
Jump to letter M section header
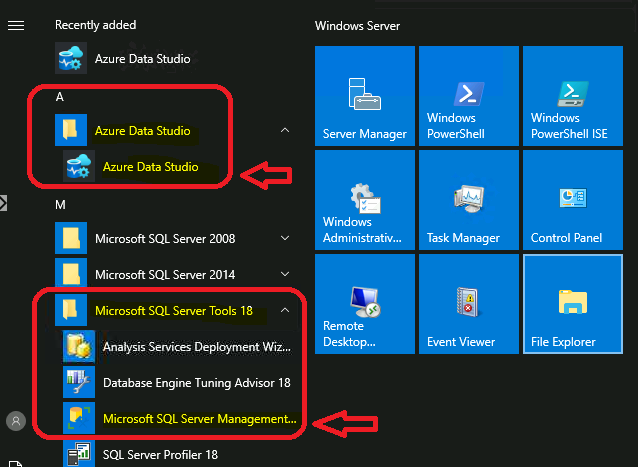60,205
